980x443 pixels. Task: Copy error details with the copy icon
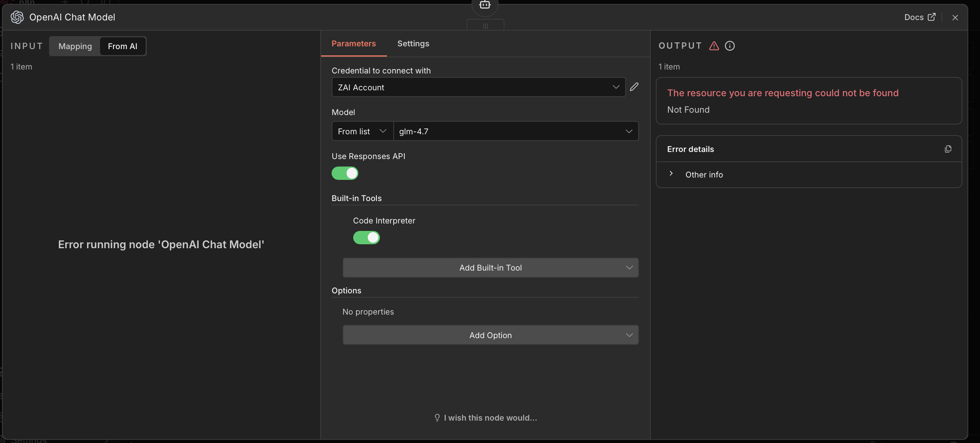pyautogui.click(x=948, y=149)
